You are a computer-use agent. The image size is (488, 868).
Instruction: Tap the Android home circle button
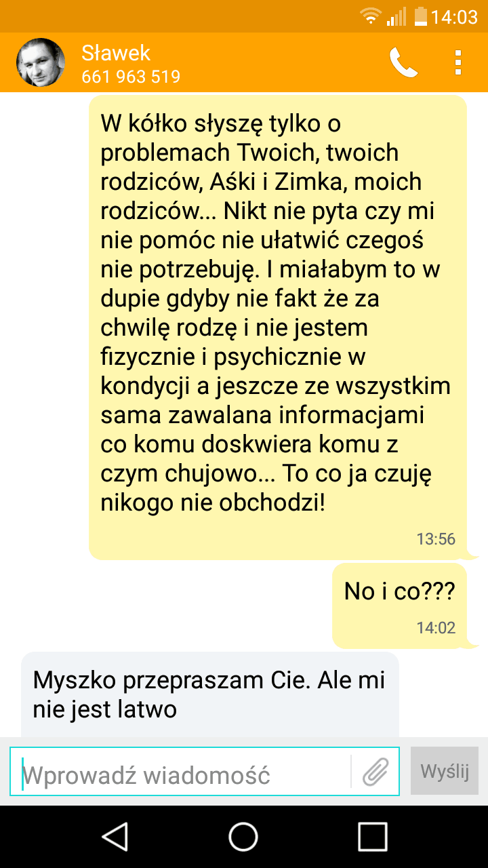tap(243, 836)
